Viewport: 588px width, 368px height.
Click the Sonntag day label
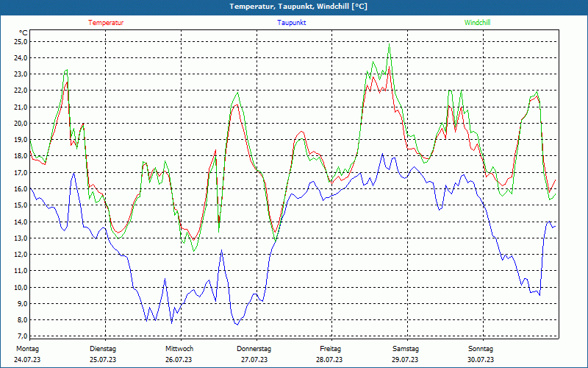(x=481, y=349)
